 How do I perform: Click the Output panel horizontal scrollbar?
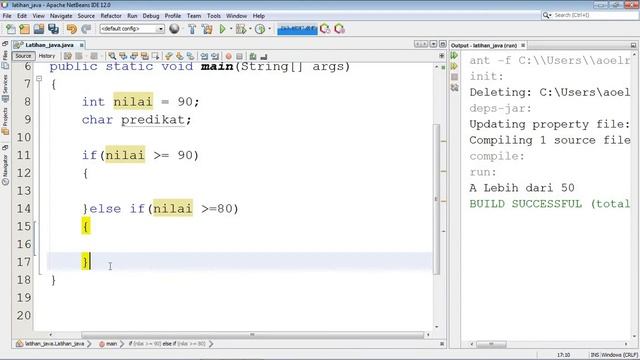pos(491,344)
